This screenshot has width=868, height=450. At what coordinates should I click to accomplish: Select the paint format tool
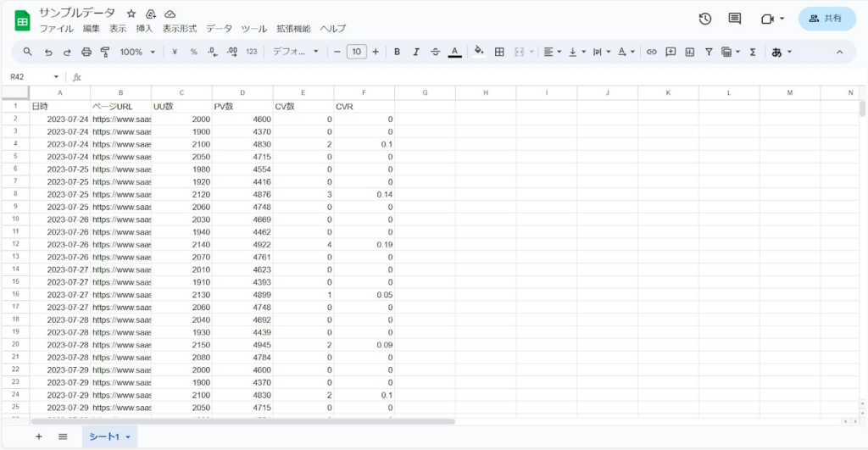point(105,52)
